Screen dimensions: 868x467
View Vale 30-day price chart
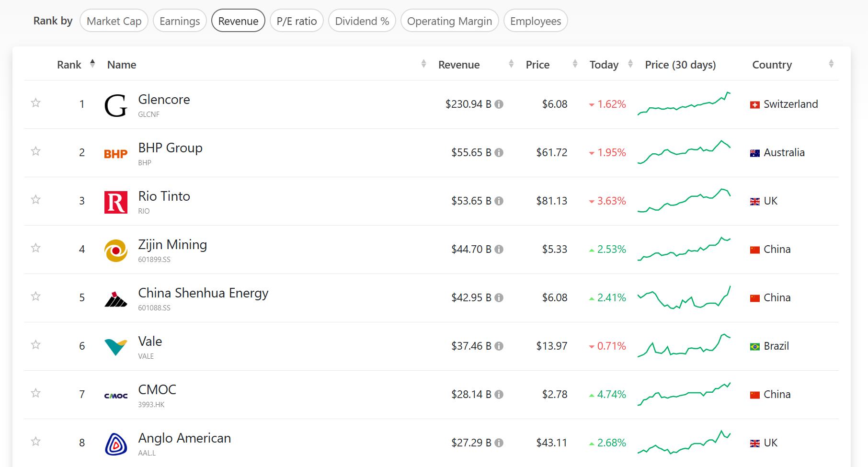pyautogui.click(x=684, y=346)
